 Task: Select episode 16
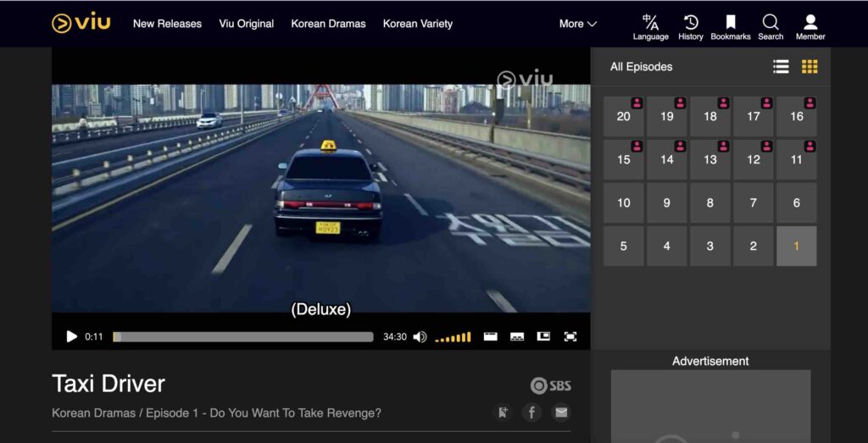(797, 117)
